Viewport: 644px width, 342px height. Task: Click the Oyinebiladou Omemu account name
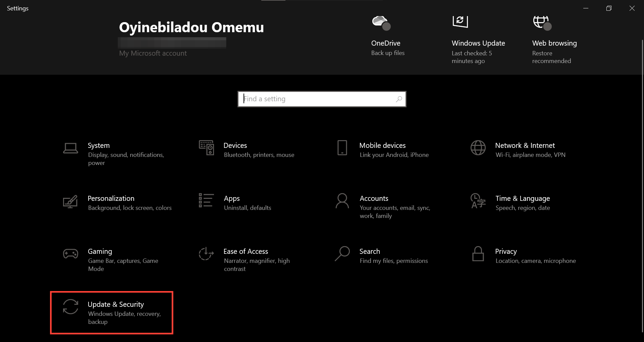pyautogui.click(x=192, y=27)
